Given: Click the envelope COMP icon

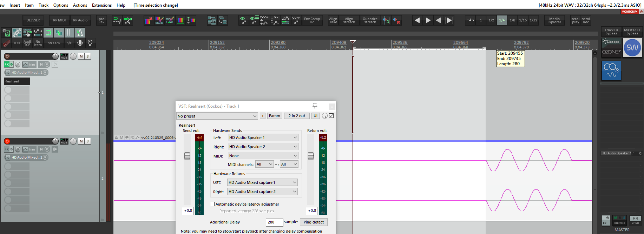Looking at the screenshot, I should pyautogui.click(x=296, y=20).
